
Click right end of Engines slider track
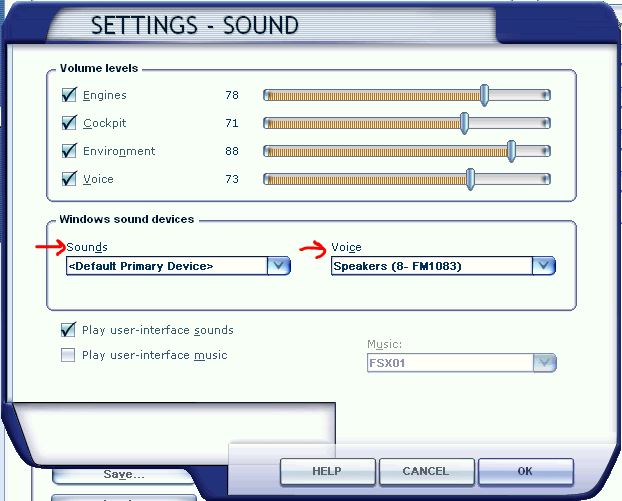tap(546, 95)
